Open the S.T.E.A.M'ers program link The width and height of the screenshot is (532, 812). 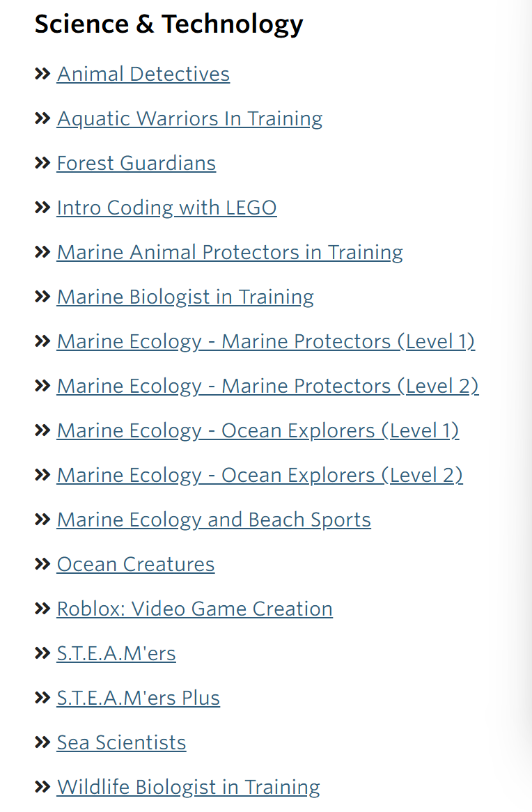coord(116,654)
